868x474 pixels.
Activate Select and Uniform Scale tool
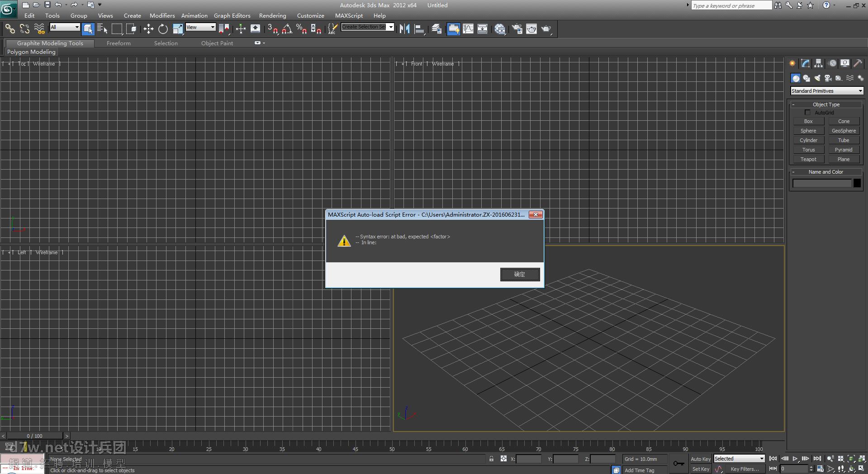click(178, 29)
